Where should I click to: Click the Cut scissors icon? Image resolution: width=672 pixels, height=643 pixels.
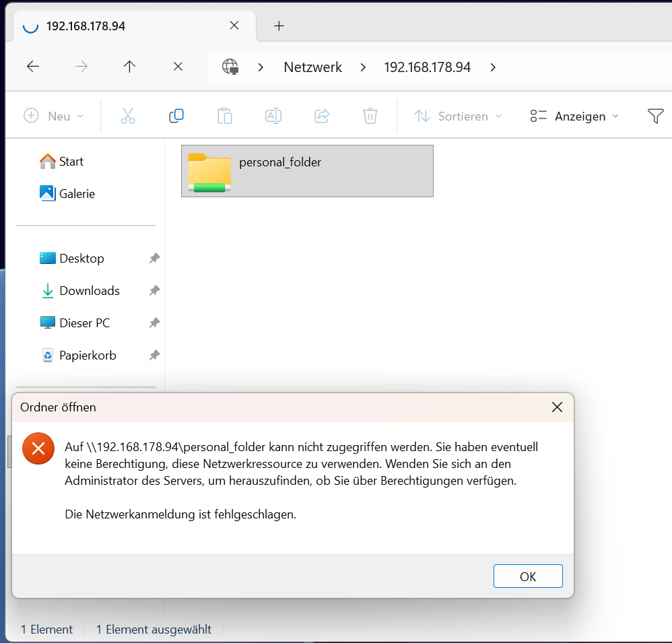pos(128,116)
